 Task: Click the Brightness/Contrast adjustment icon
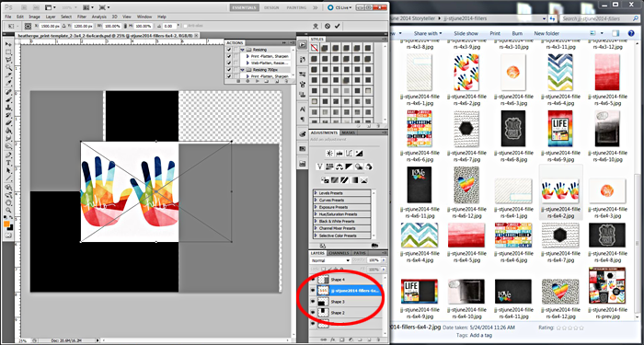click(329, 154)
